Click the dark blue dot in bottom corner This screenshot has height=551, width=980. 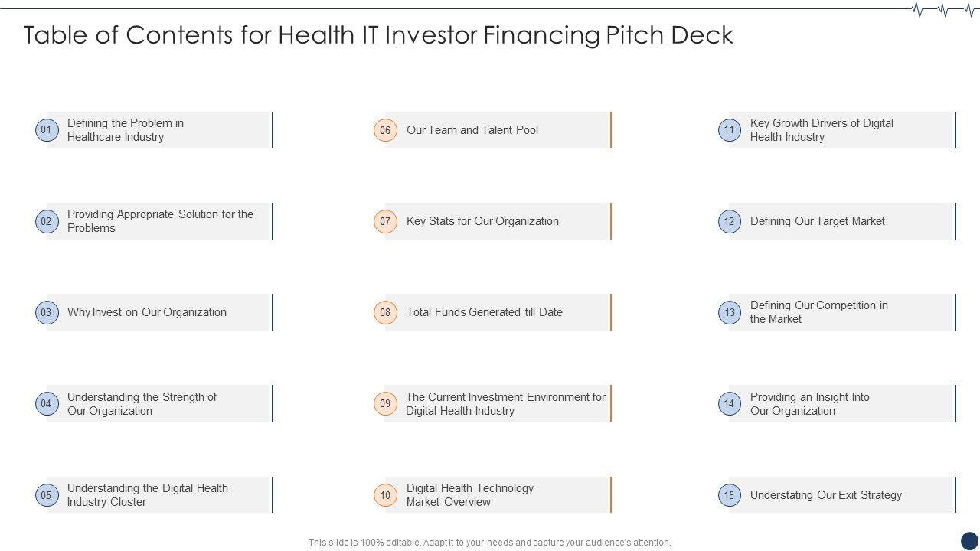point(969,540)
